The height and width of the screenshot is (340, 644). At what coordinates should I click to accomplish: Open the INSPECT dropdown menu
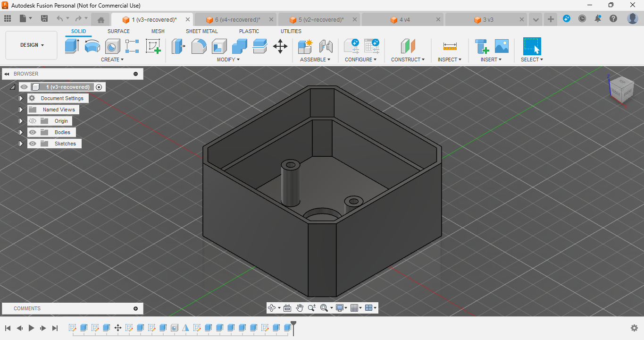[x=450, y=59]
